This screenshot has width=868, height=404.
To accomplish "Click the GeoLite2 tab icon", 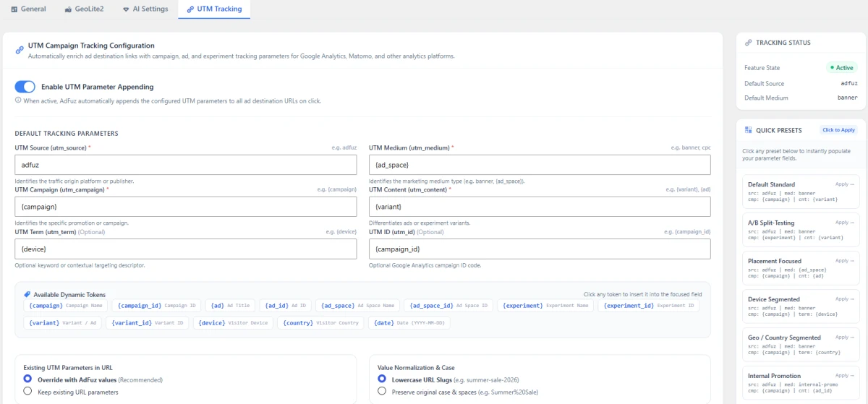I will (69, 9).
